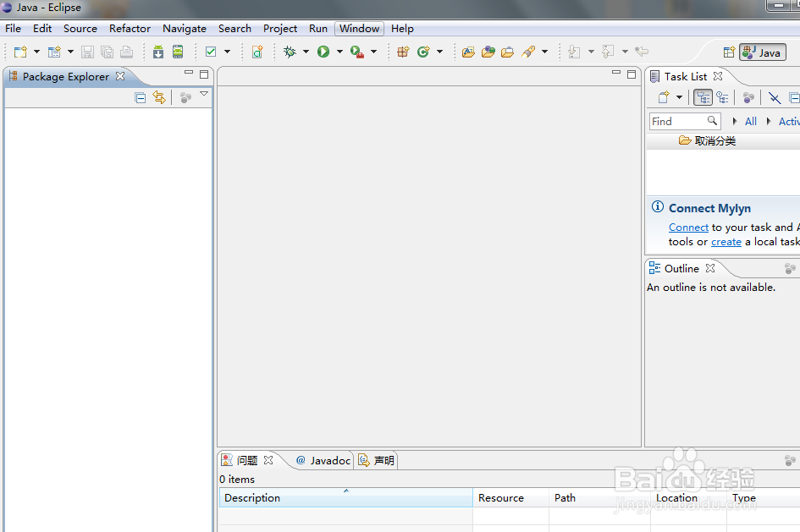Open the Android SDK Manager icon
The image size is (800, 532).
point(158,52)
